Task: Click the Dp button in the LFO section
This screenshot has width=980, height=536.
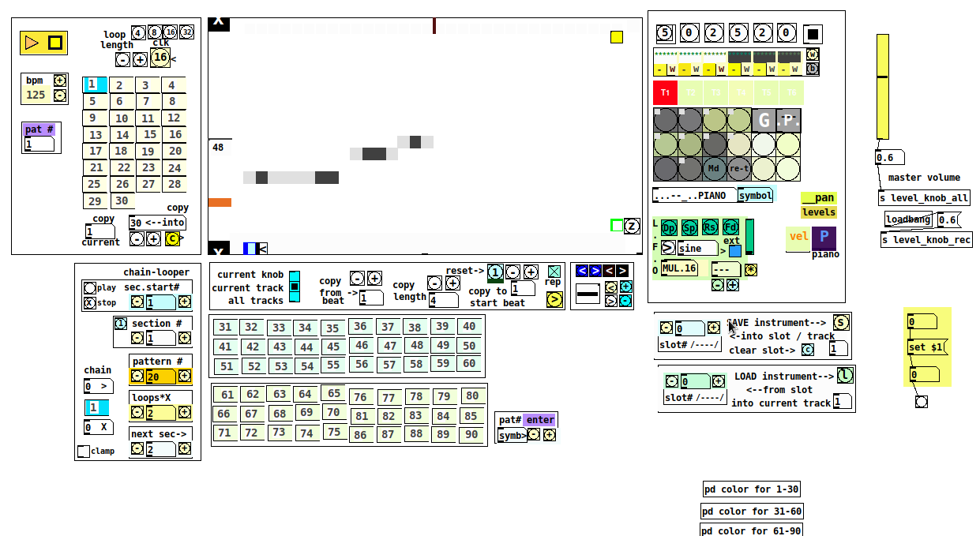Action: click(669, 227)
